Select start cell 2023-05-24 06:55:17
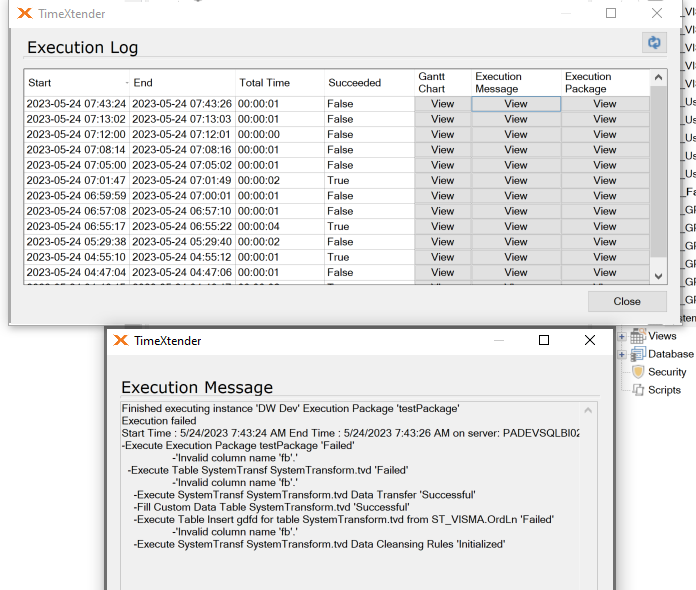The height and width of the screenshot is (590, 696). (x=77, y=226)
